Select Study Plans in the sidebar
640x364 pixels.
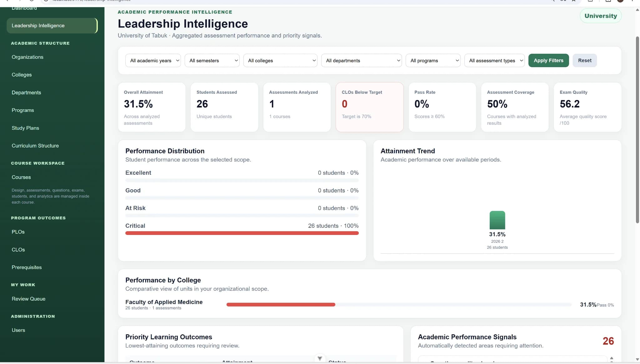click(x=25, y=128)
